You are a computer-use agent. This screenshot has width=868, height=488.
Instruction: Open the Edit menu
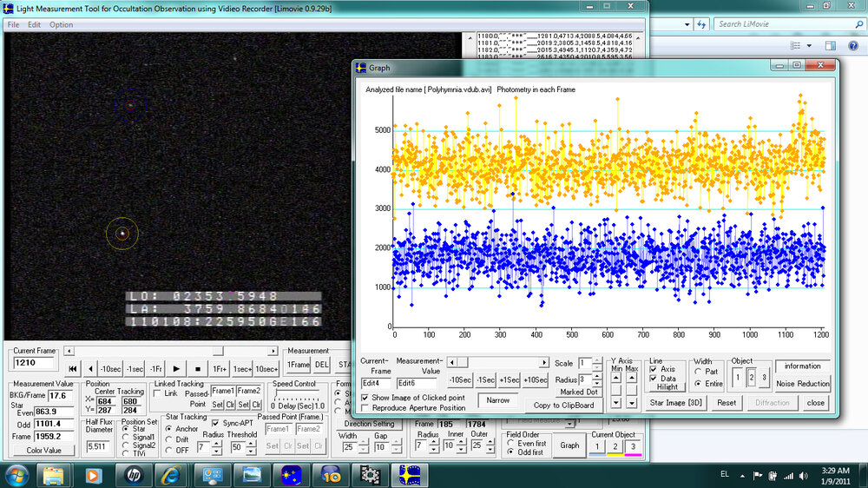coord(35,24)
